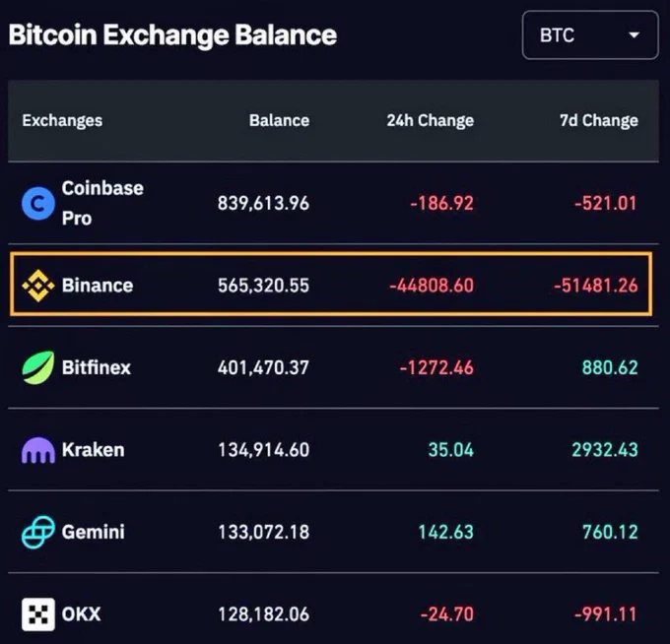Screen dimensions: 670x644
Task: Open the Coinbase Pro exchange name link
Action: point(102,203)
